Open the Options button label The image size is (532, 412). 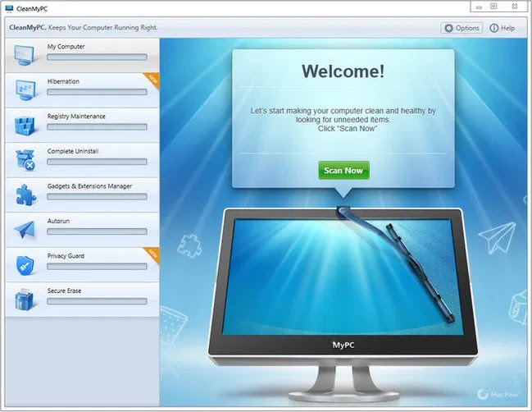tap(467, 28)
